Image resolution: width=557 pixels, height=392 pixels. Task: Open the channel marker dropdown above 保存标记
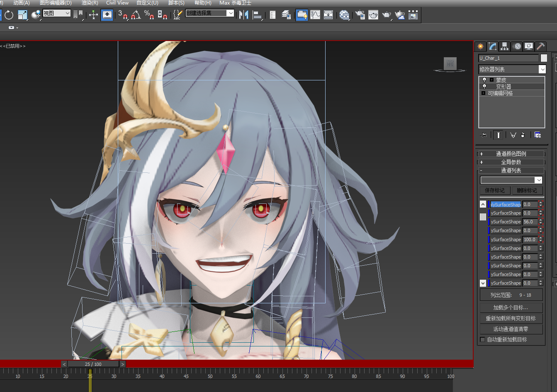coord(511,180)
